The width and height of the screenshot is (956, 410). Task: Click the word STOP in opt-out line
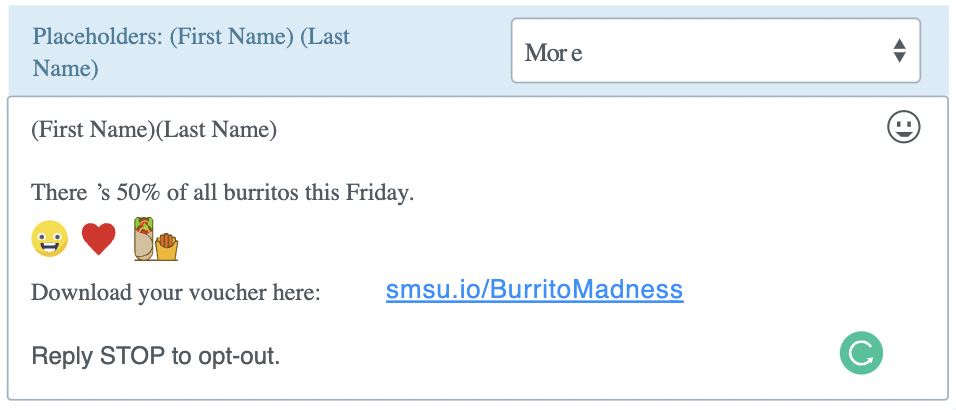[x=133, y=356]
